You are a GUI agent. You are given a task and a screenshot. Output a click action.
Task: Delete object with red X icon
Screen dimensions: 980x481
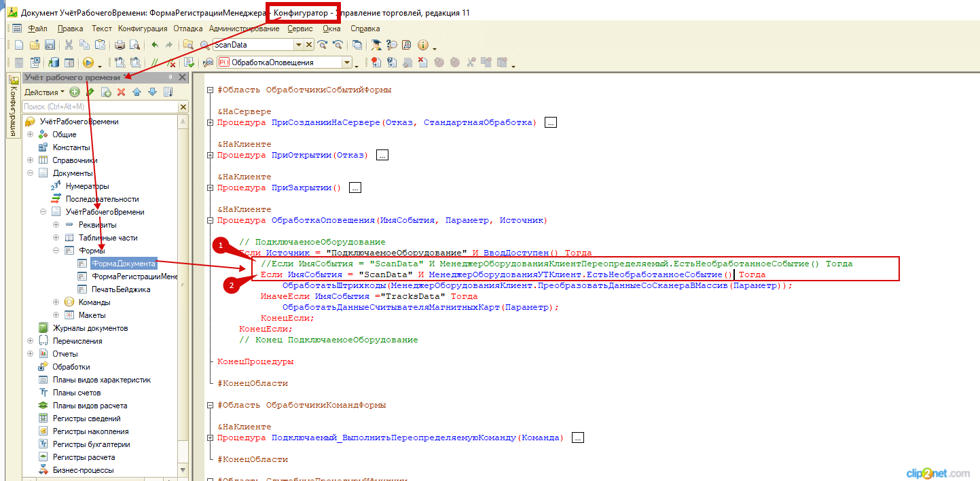(x=122, y=92)
